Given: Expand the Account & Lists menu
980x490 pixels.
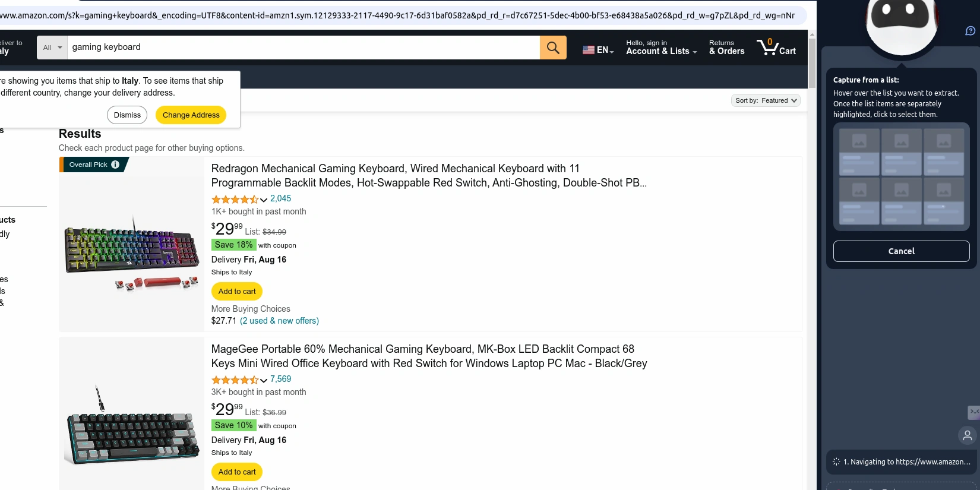Looking at the screenshot, I should [x=661, y=48].
